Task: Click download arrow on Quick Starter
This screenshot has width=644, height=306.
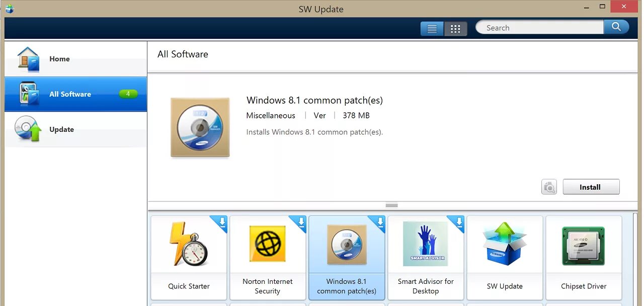Action: pos(221,222)
